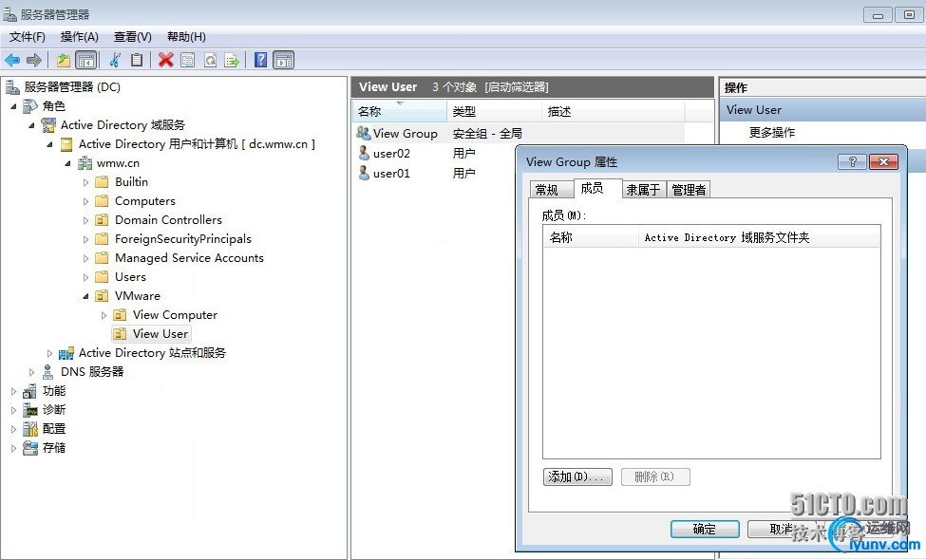Select user01 in the list

(391, 174)
